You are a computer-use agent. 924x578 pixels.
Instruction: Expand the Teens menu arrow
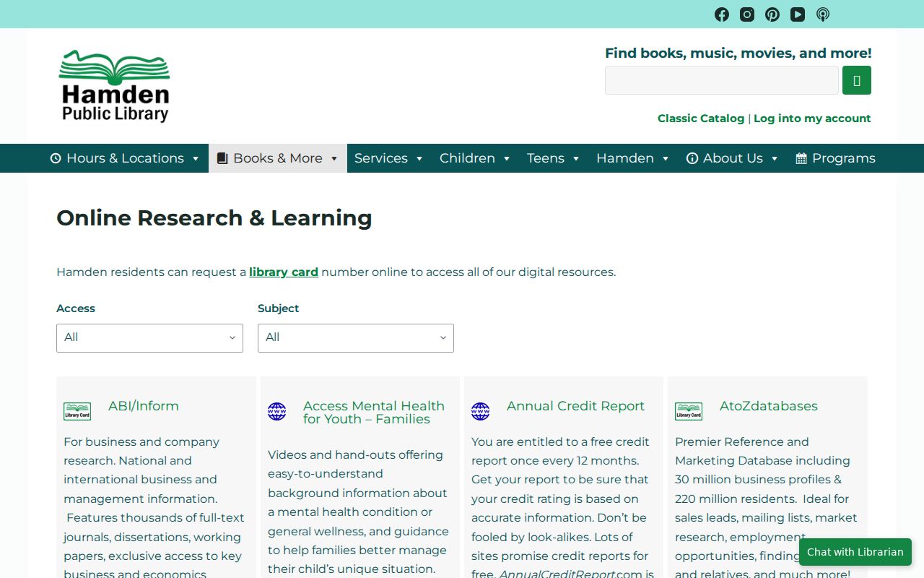pyautogui.click(x=576, y=158)
